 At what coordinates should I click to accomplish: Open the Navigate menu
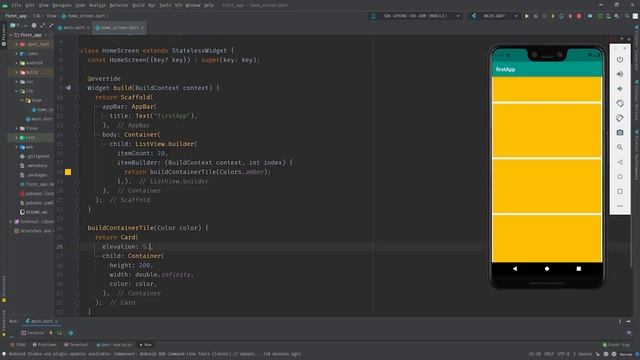62,5
